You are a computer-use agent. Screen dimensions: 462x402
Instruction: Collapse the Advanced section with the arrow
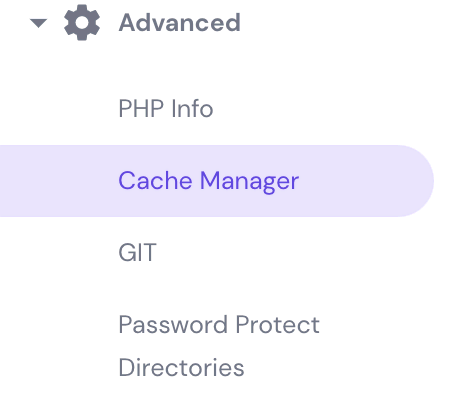38,23
